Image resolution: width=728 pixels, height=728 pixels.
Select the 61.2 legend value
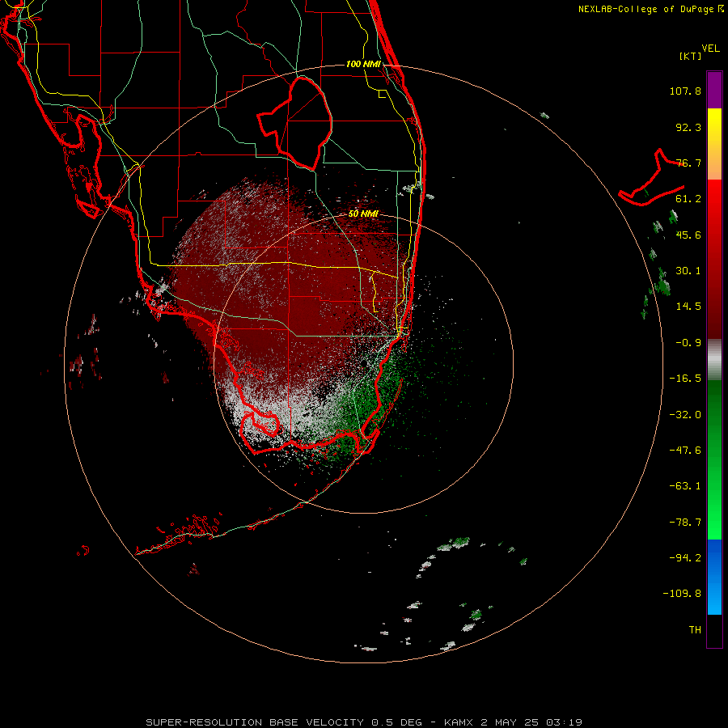pyautogui.click(x=688, y=199)
